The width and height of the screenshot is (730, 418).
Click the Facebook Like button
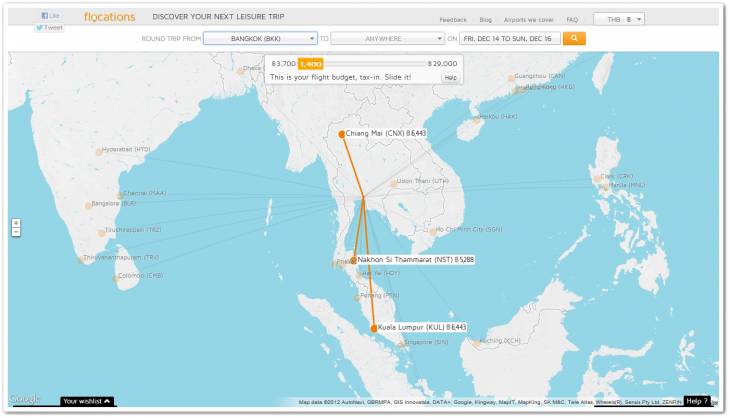click(x=50, y=16)
